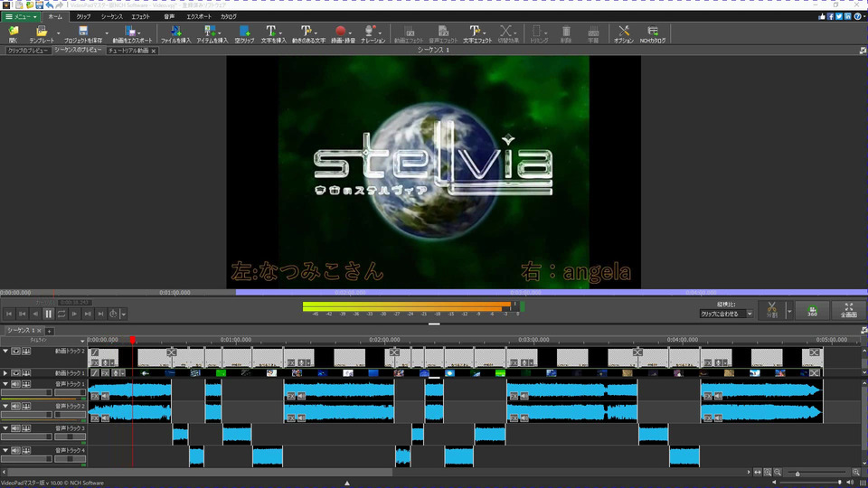Select the シーケンス 1 timeline tab
Screen dimensions: 868x488
point(21,331)
